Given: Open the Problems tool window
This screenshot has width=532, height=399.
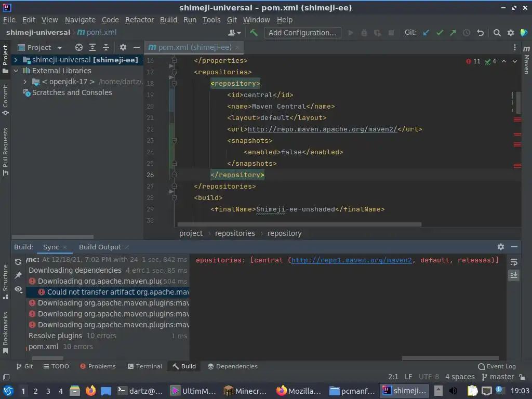Looking at the screenshot, I should [x=98, y=366].
